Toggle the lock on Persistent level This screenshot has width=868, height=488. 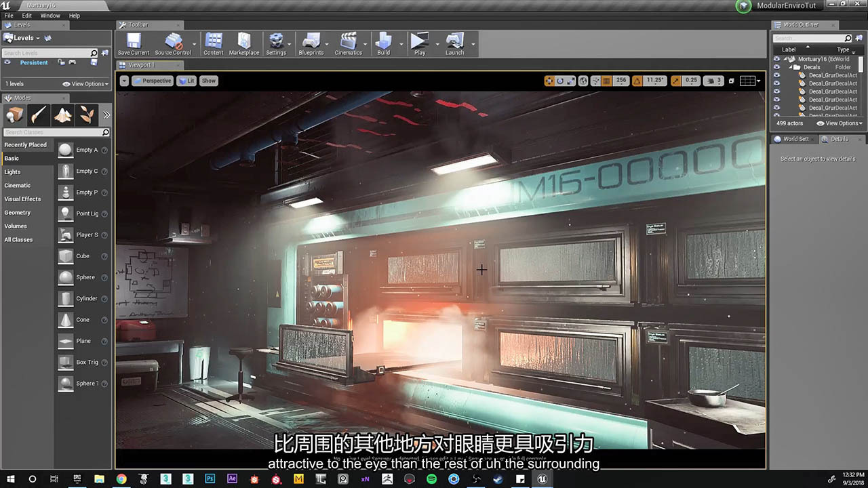pos(61,62)
